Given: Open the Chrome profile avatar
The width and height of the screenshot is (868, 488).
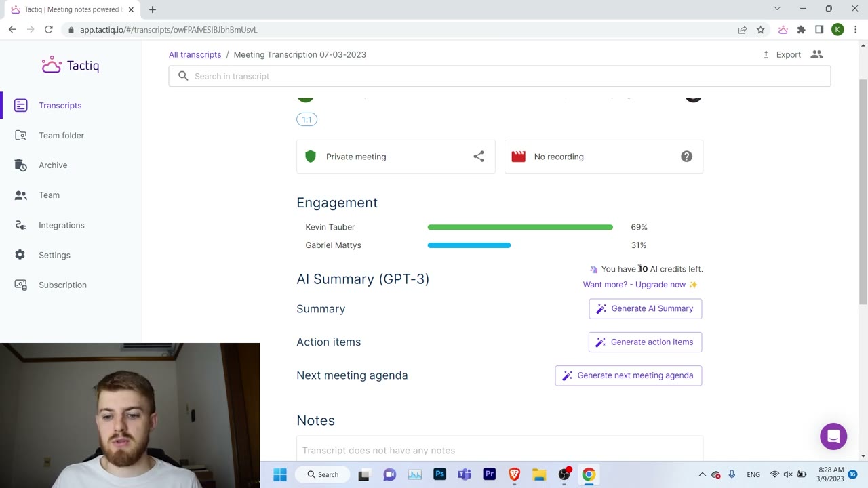Looking at the screenshot, I should pyautogui.click(x=837, y=30).
